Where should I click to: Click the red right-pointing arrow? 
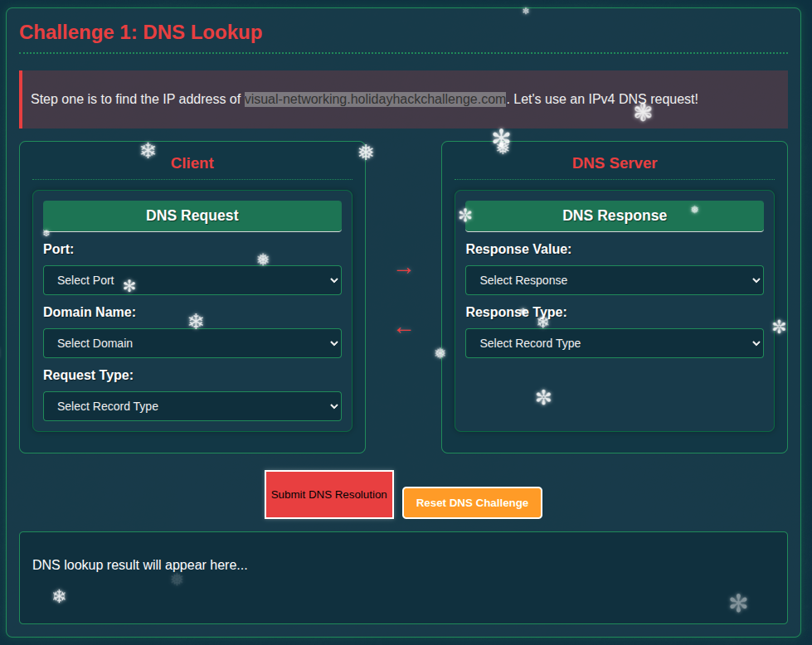pos(403,270)
